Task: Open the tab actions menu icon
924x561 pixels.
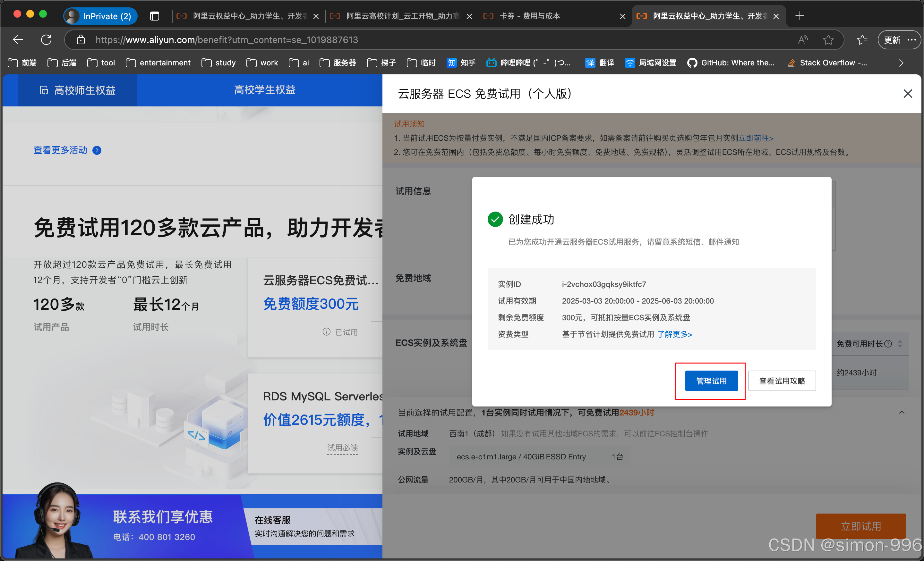Action: click(155, 16)
